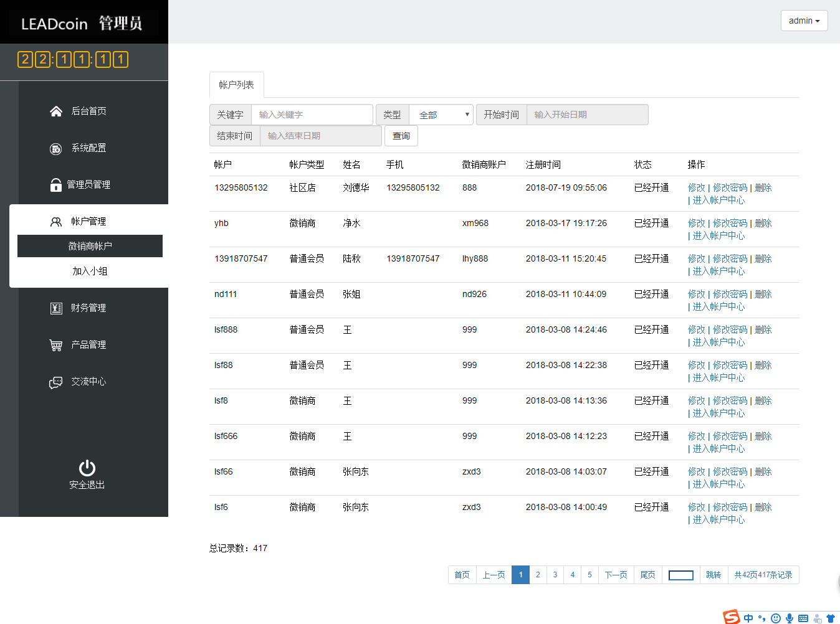This screenshot has width=840, height=624.
Task: Click 尾页 last page
Action: [x=648, y=575]
